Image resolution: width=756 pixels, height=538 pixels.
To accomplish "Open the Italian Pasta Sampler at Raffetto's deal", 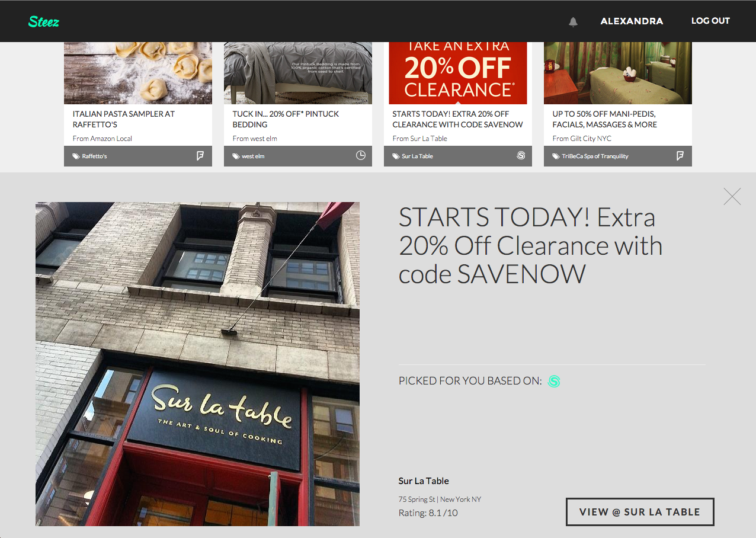I will tap(124, 119).
